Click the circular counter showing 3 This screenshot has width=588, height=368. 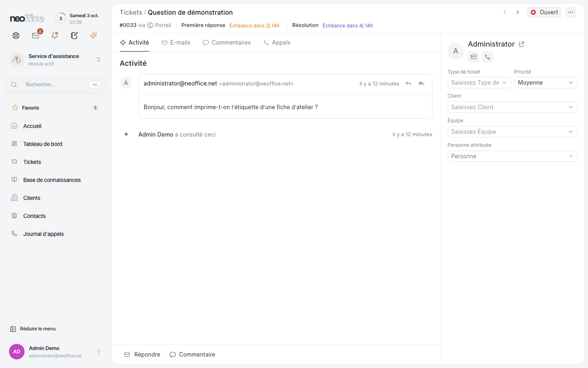click(61, 18)
